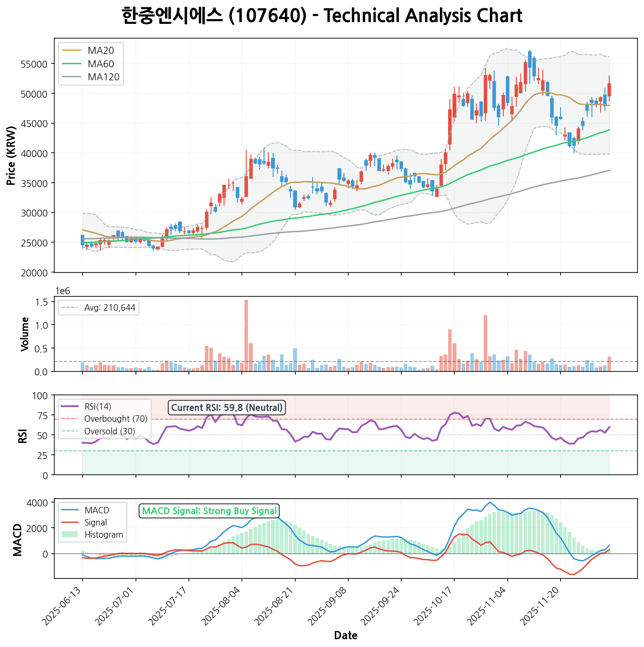Screen dimensions: 644x647
Task: Click the Price (KRW) axis label
Action: click(12, 155)
